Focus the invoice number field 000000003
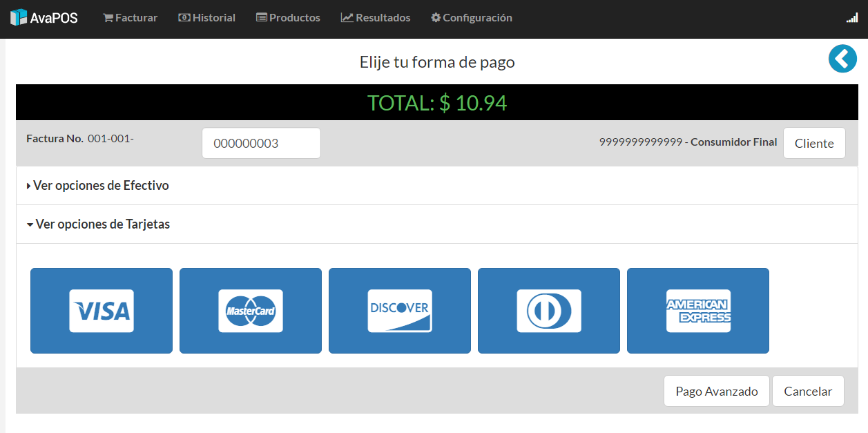 click(x=261, y=143)
